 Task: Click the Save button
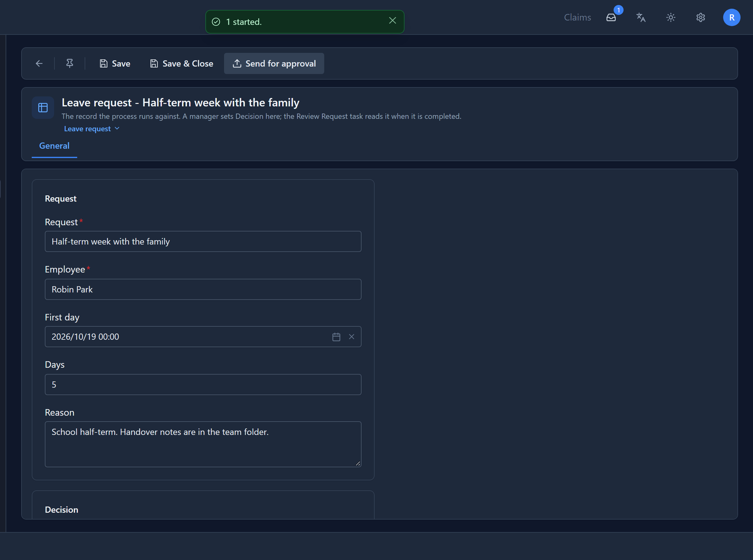click(115, 63)
